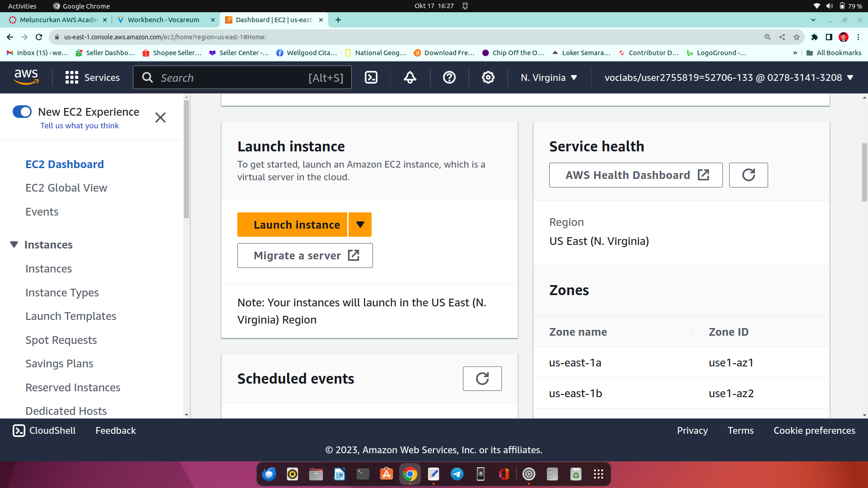Close the New EC2 Experience banner
868x488 pixels.
click(x=160, y=117)
